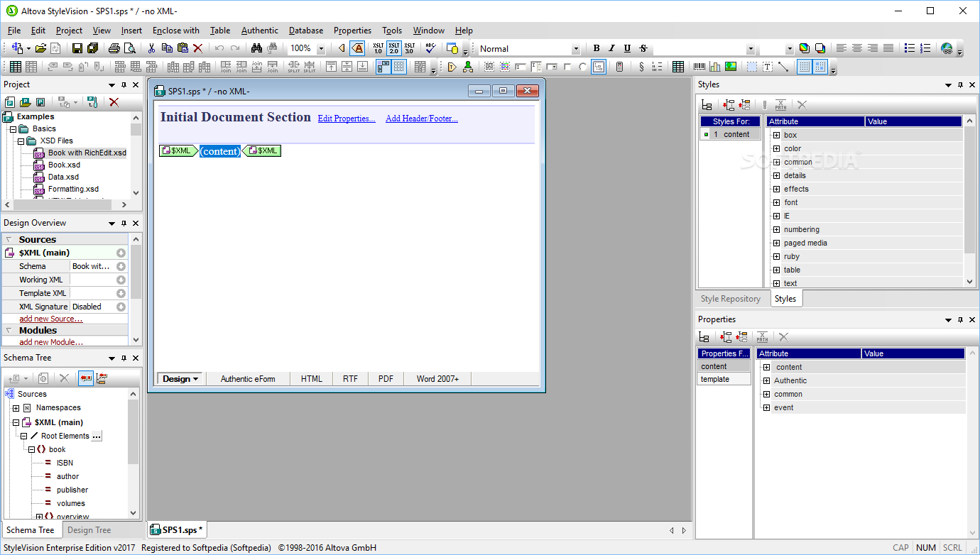Click the Insert image icon
This screenshot has width=980, height=555.
click(x=731, y=67)
